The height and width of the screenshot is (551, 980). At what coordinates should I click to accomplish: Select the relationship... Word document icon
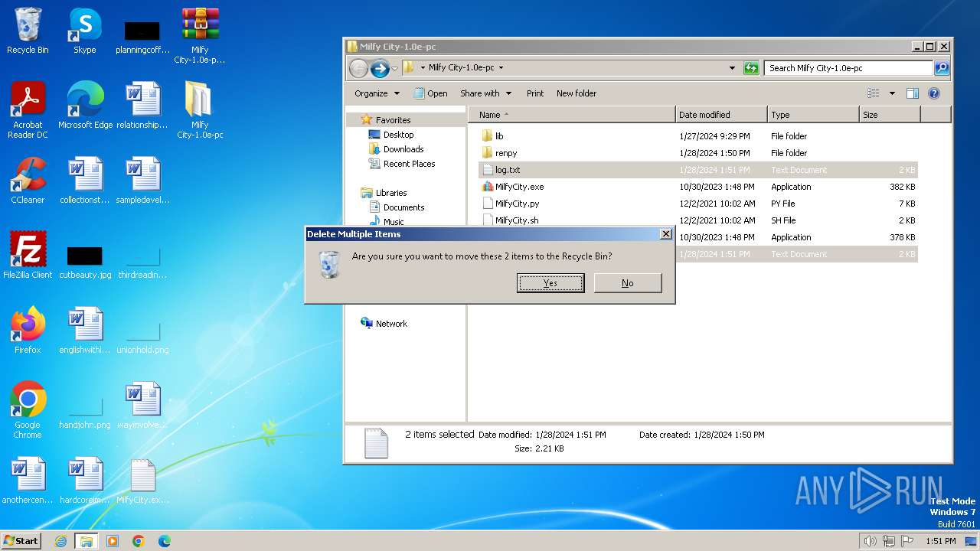pos(142,106)
